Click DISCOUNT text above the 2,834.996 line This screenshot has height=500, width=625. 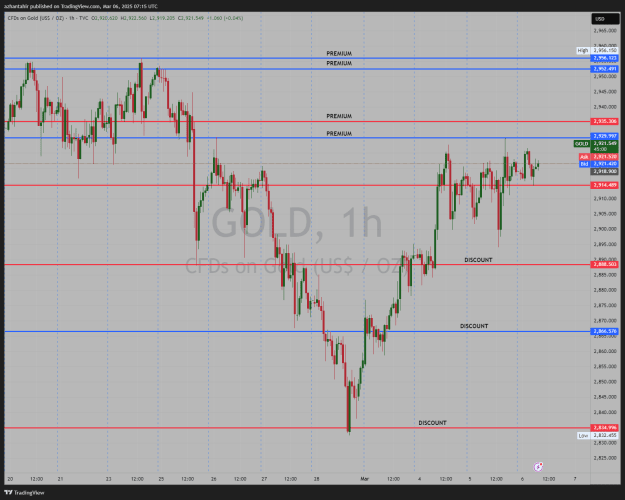tap(432, 423)
